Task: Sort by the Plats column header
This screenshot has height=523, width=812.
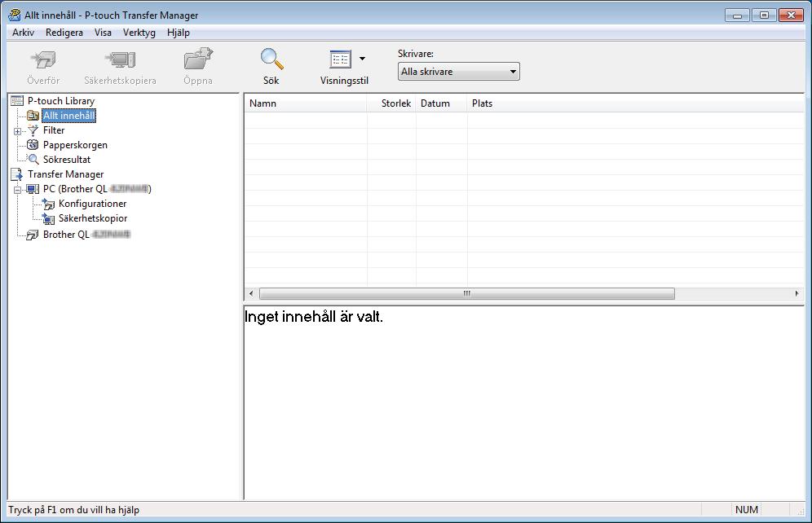Action: [635, 103]
